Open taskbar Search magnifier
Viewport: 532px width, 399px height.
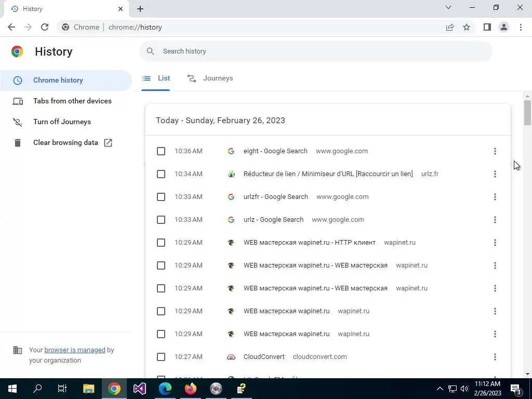tap(37, 389)
